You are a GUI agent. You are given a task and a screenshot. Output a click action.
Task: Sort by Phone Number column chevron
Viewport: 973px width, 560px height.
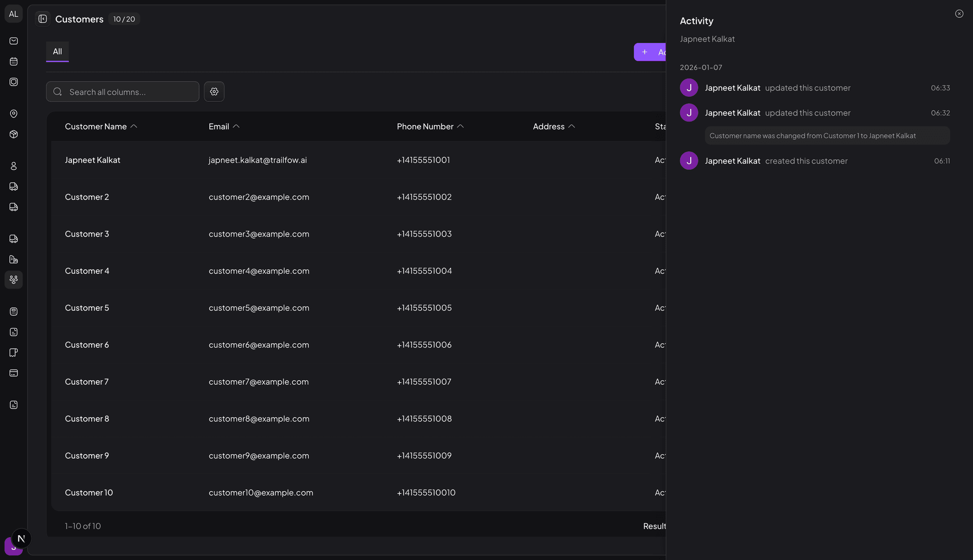pyautogui.click(x=460, y=127)
